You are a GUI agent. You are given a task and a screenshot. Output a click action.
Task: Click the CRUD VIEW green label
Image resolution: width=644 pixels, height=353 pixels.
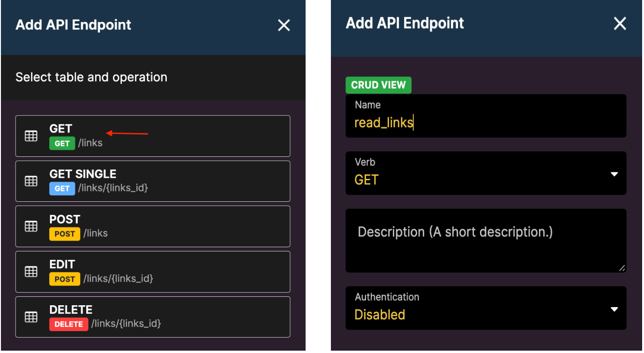click(378, 85)
